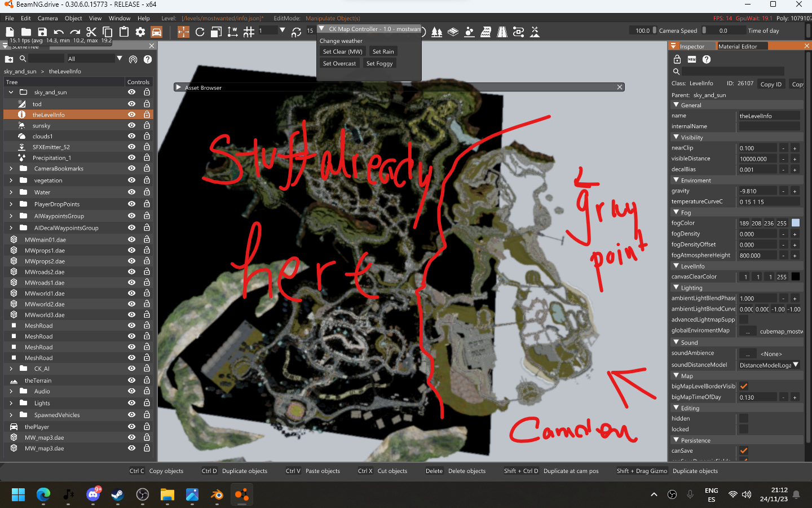
Task: Redo the last undone action
Action: click(x=75, y=32)
